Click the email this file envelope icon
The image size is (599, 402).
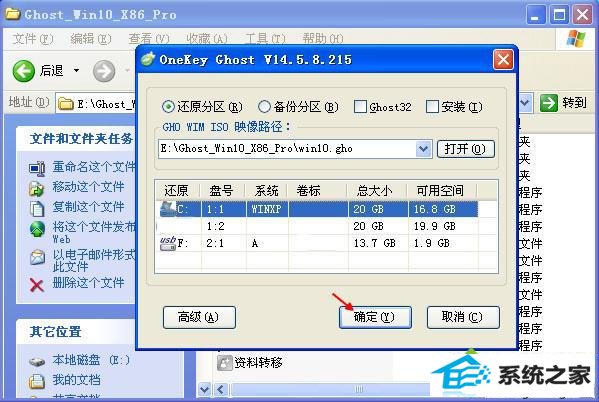(37, 257)
